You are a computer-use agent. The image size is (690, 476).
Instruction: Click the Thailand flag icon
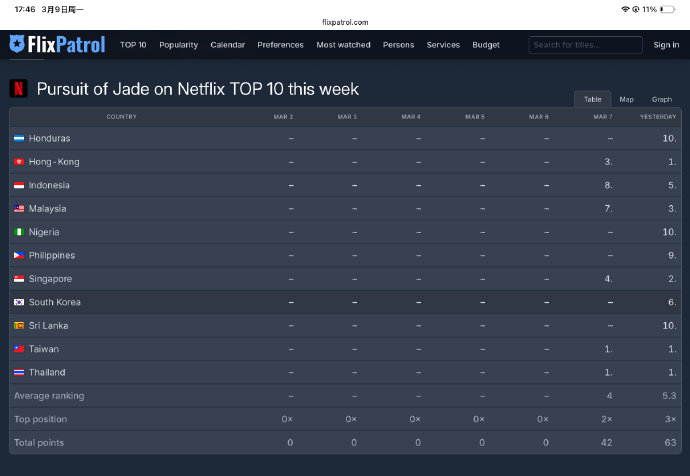click(x=19, y=372)
